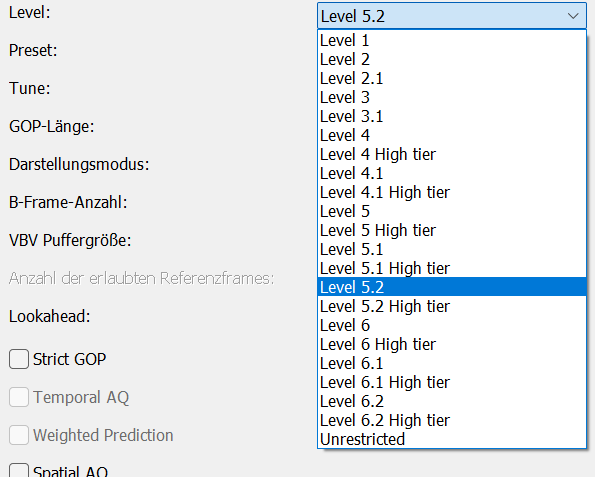Choose Level 2.1 option
This screenshot has width=595, height=477.
[x=452, y=78]
